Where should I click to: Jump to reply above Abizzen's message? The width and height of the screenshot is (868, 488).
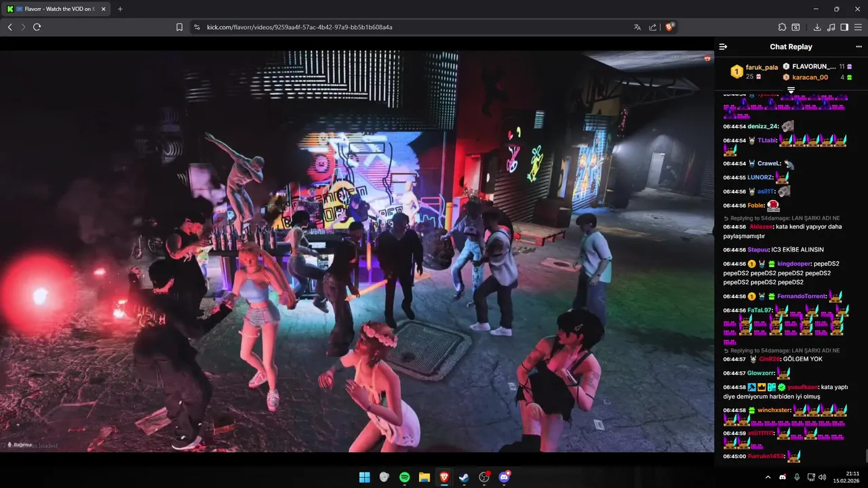[781, 218]
